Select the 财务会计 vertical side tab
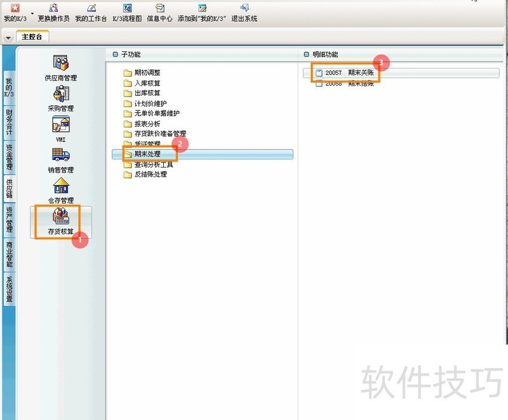The height and width of the screenshot is (420, 508). click(9, 122)
